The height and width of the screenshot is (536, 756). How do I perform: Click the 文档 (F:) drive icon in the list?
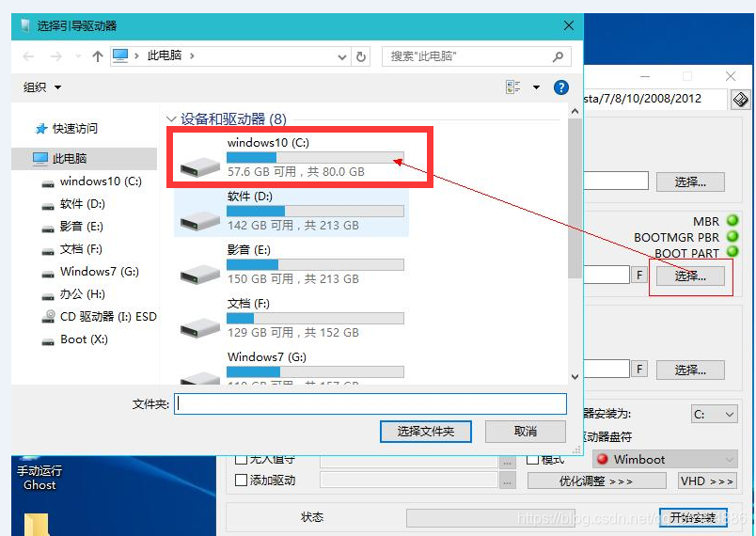[200, 327]
